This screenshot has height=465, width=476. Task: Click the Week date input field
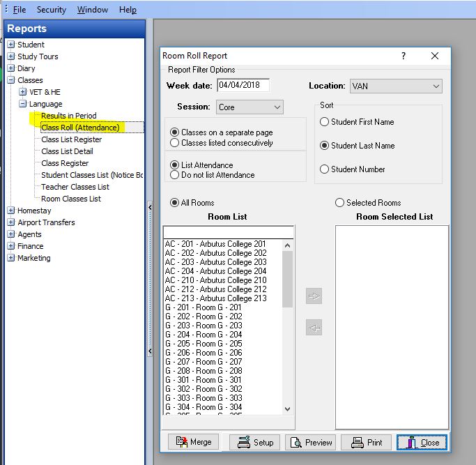pyautogui.click(x=243, y=85)
